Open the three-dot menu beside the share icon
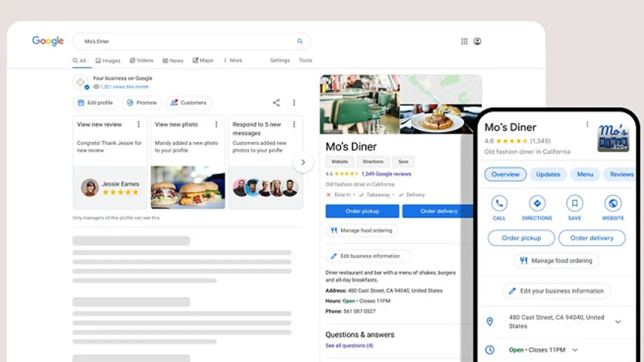 [x=294, y=102]
